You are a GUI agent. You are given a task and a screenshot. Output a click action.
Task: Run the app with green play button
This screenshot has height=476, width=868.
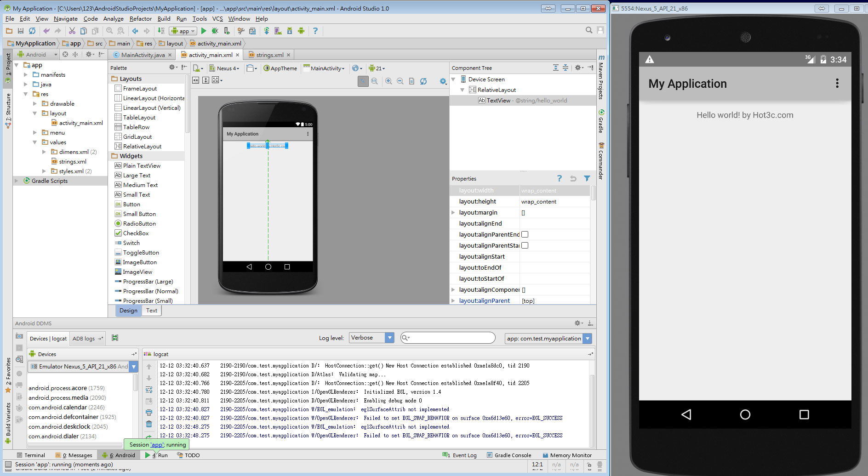click(x=204, y=31)
